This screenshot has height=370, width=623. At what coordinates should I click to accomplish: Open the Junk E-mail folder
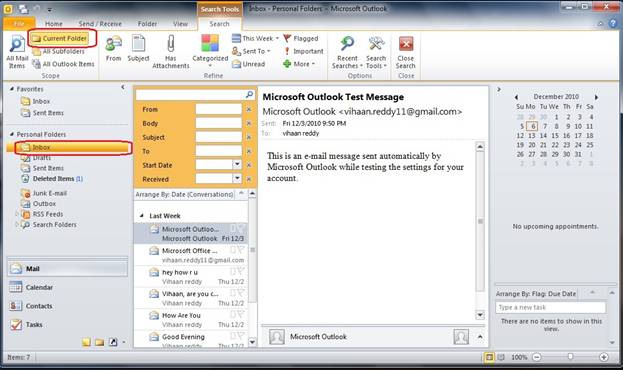point(44,193)
